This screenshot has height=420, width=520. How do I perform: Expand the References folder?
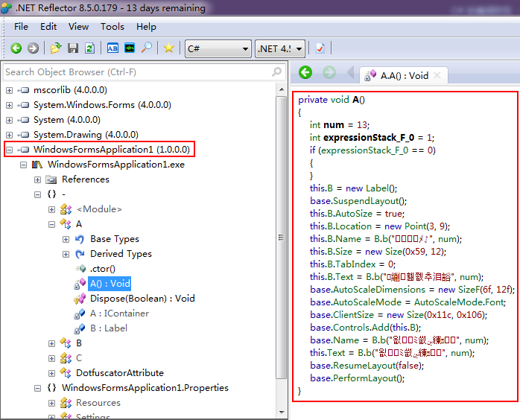pyautogui.click(x=37, y=179)
